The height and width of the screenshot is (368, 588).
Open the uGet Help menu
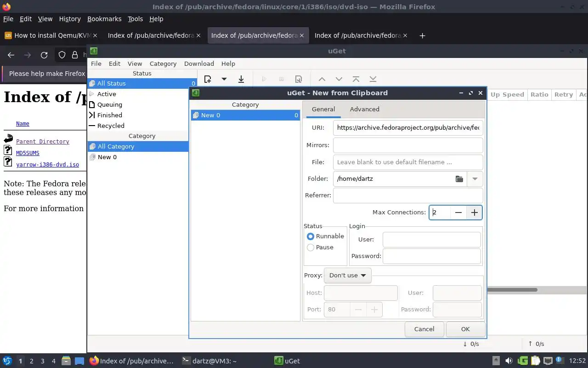pos(228,64)
